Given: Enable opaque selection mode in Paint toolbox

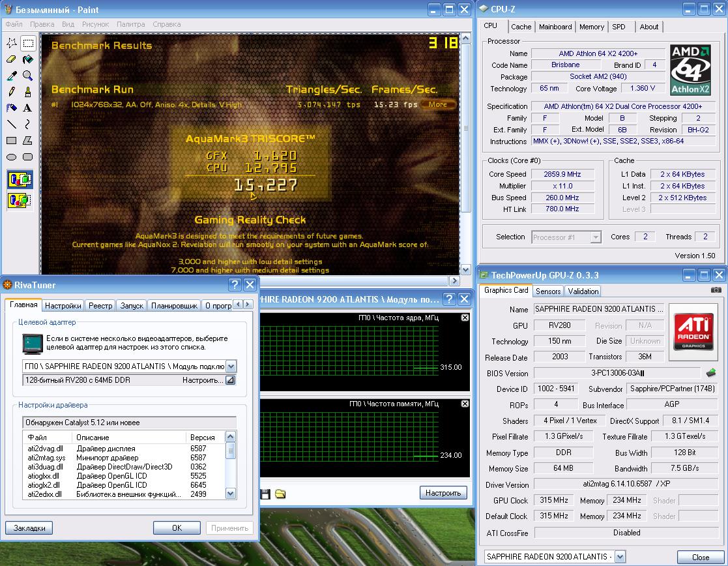Looking at the screenshot, I should (x=20, y=179).
